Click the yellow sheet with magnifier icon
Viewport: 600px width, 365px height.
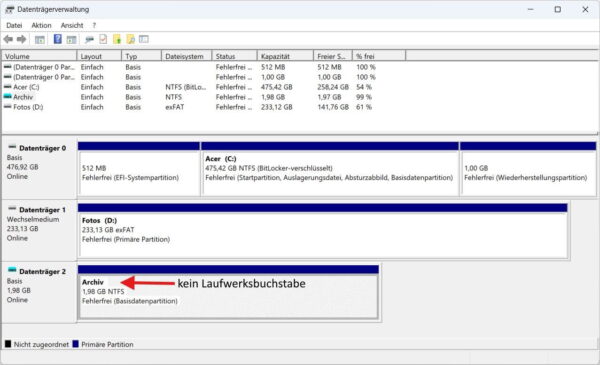[x=130, y=39]
